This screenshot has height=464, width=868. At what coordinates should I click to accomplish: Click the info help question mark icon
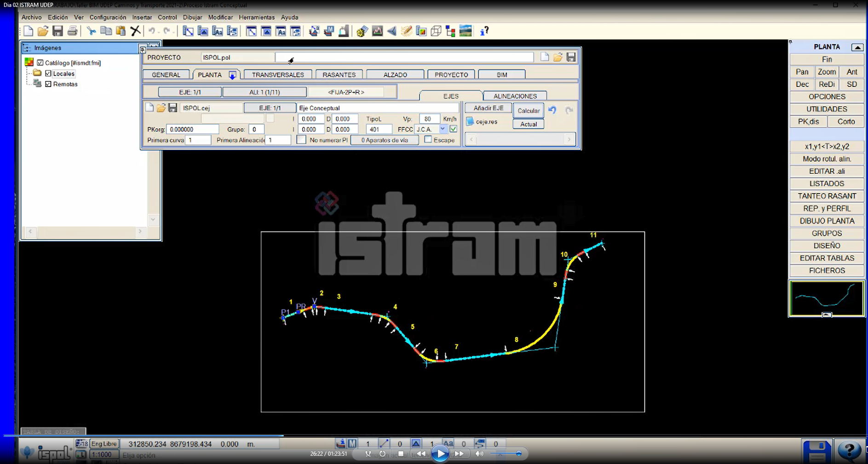pos(484,31)
